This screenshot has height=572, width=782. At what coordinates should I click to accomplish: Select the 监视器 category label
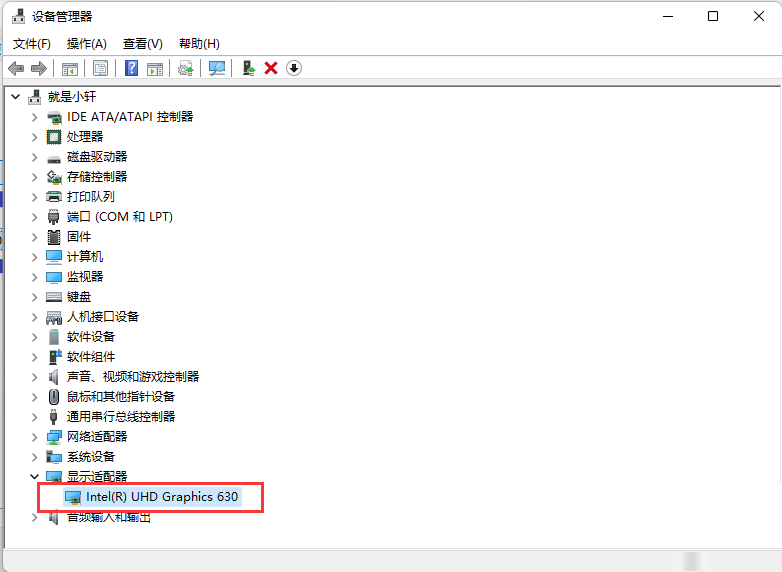pyautogui.click(x=85, y=277)
